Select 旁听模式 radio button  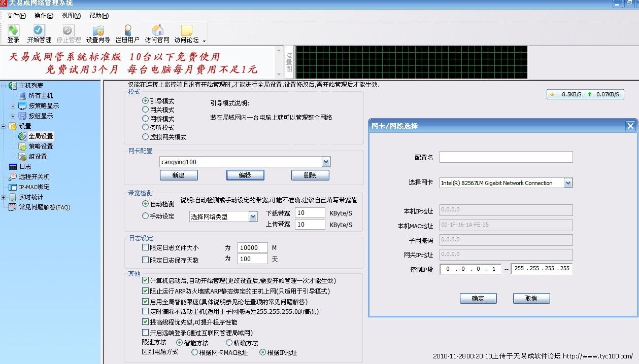coord(146,128)
